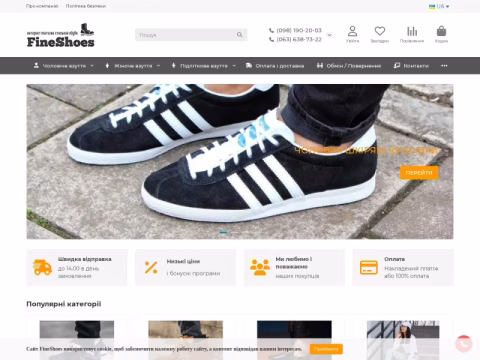Open the second popular category thumbnail

[185, 340]
